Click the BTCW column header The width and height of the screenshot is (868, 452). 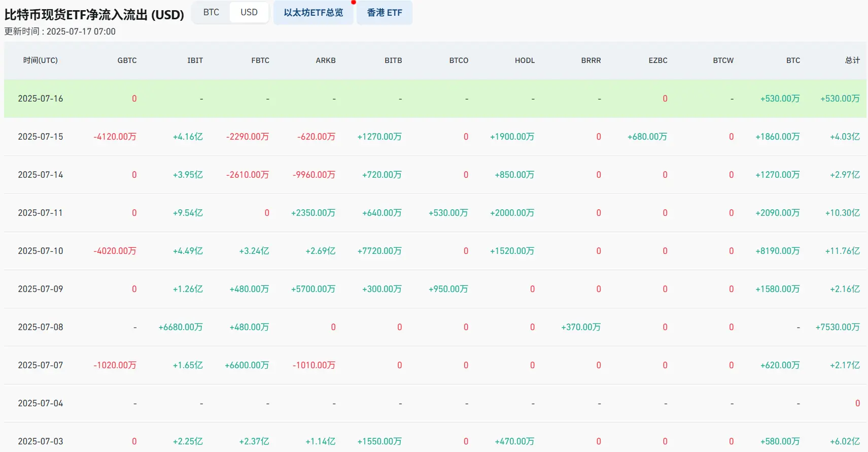pyautogui.click(x=723, y=60)
